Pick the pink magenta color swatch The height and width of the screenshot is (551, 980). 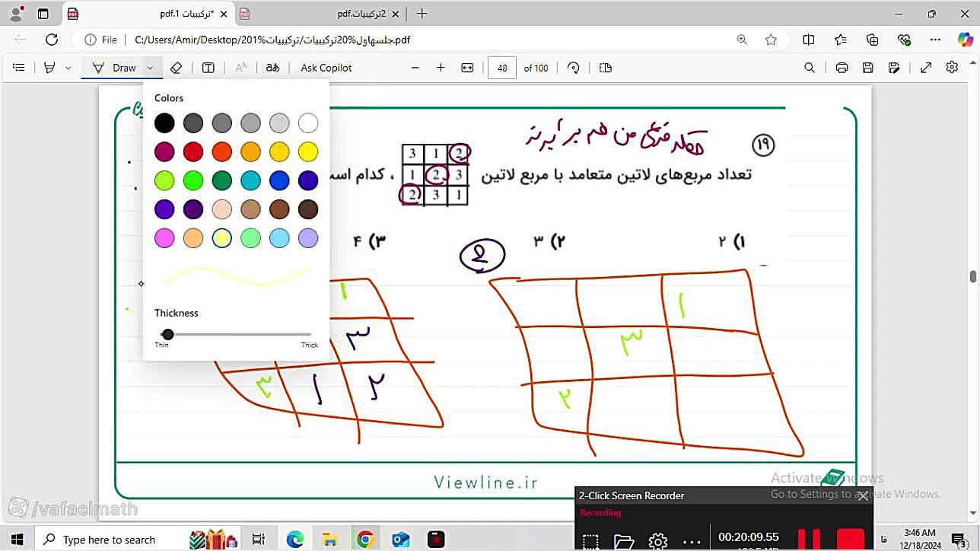[164, 238]
